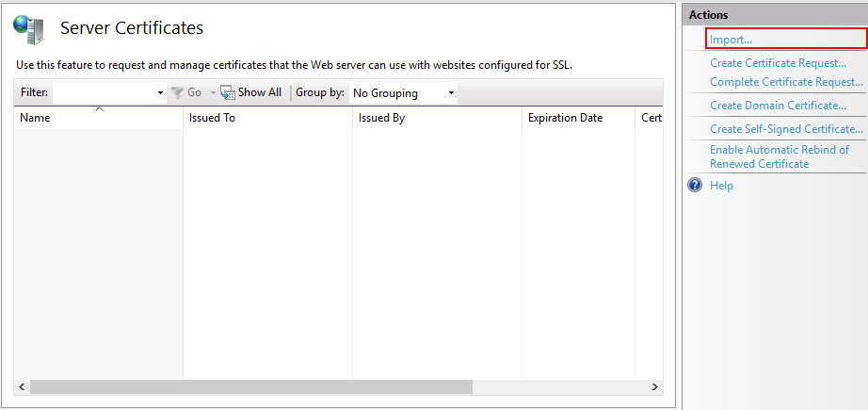Screen dimensions: 868x410
Task: Open the Group by No Grouping dropdown
Action: pos(403,93)
